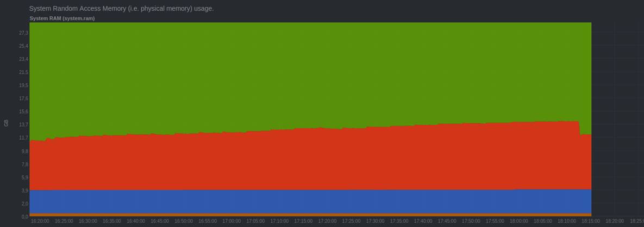
Task: Click the 17:00:00 time label
Action: click(x=232, y=221)
